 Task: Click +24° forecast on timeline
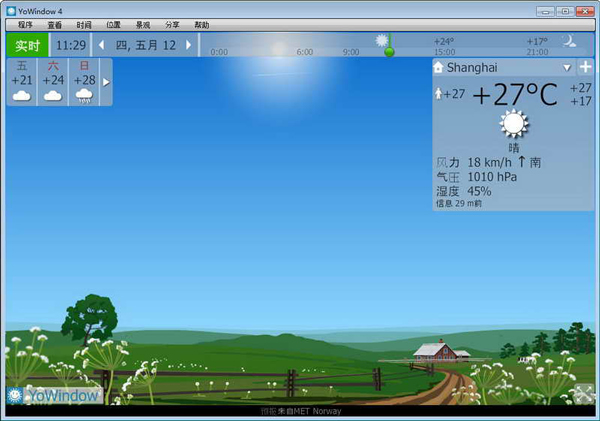point(444,41)
